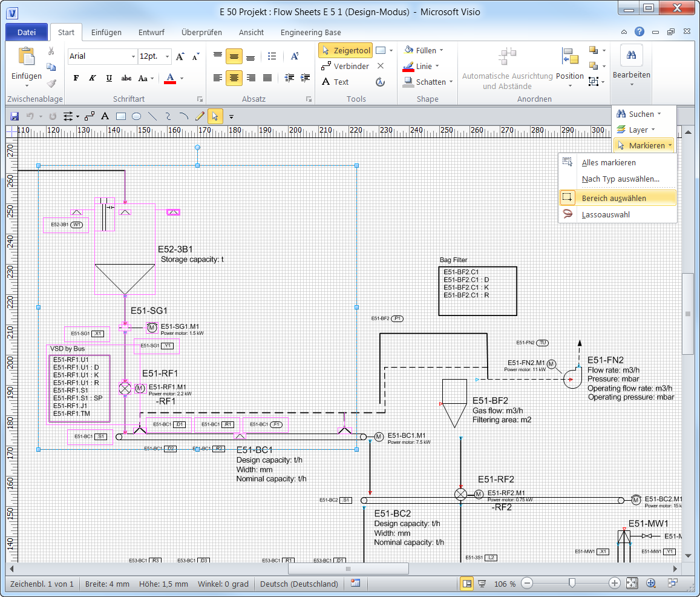Select the Verbinder connector tool
This screenshot has width=700, height=597.
click(345, 66)
